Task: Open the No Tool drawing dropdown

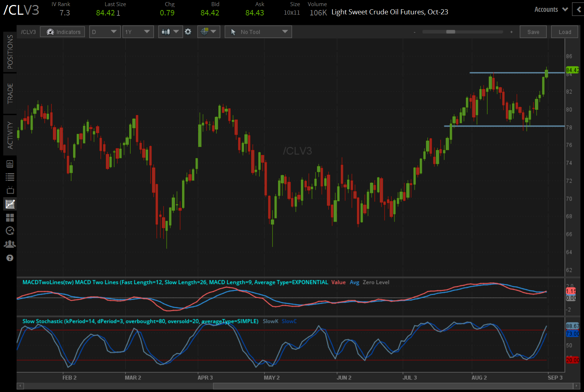Action: point(258,32)
